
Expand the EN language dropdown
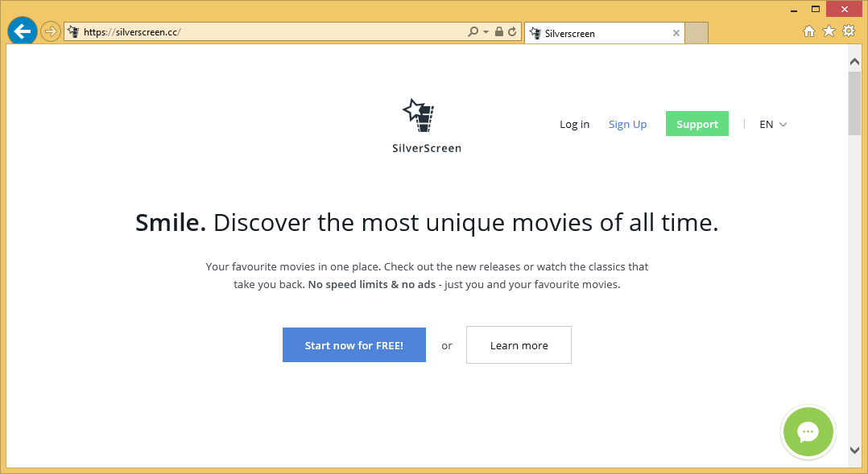tap(773, 125)
